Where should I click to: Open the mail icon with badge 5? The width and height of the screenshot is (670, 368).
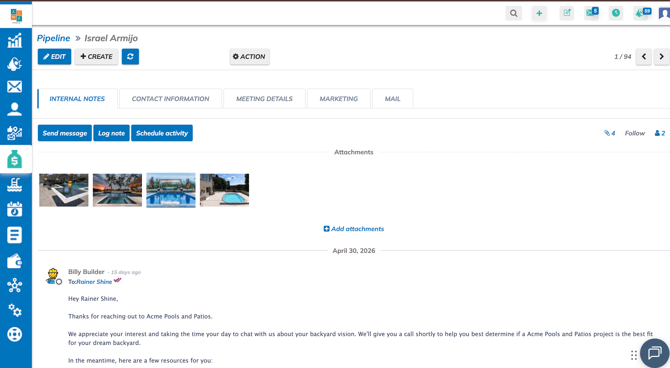tap(592, 12)
